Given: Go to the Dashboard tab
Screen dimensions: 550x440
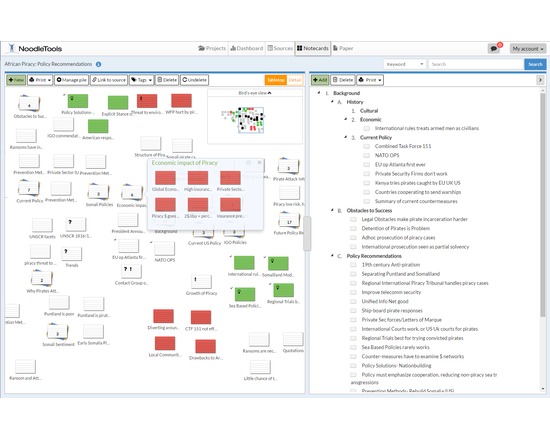Looking at the screenshot, I should point(247,48).
